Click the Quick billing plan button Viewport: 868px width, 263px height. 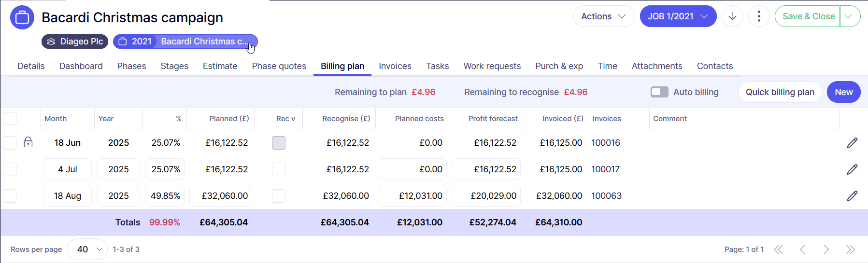(780, 92)
